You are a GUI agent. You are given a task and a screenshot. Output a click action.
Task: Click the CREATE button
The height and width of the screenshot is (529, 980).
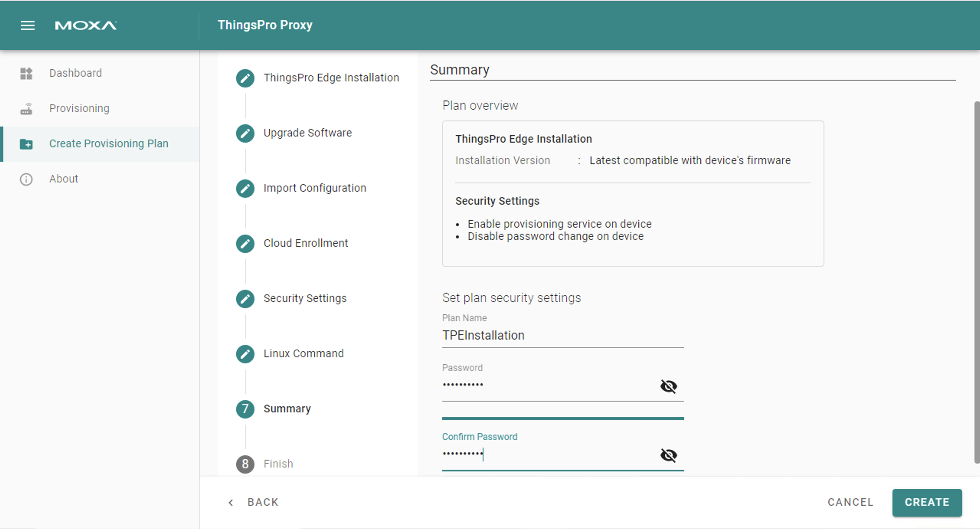(927, 503)
